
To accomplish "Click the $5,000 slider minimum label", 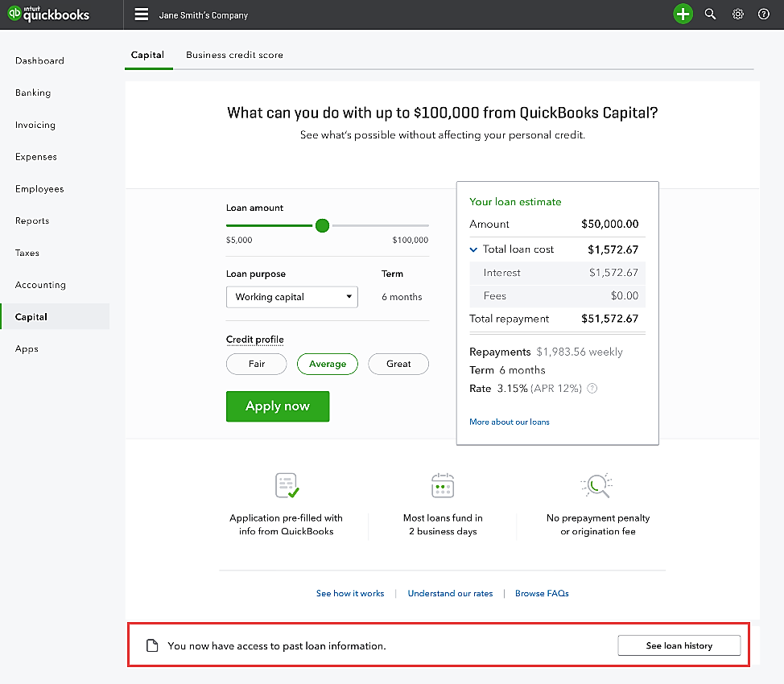I will (x=239, y=240).
